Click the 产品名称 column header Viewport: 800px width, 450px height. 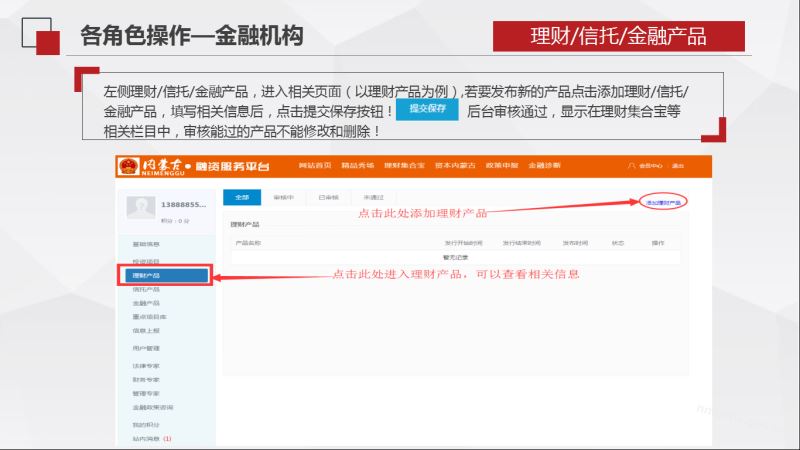[248, 243]
